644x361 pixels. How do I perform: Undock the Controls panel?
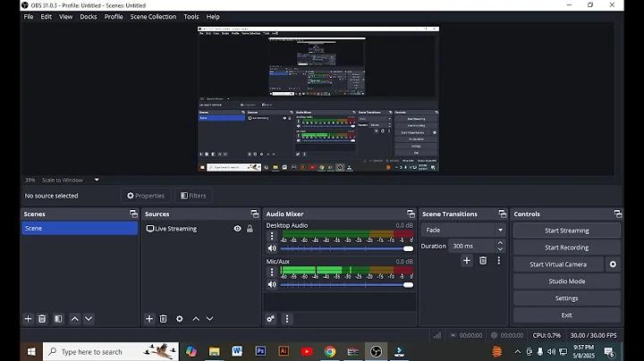pos(618,214)
